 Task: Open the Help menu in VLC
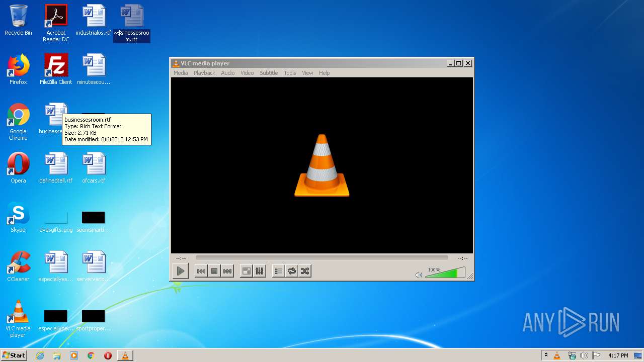click(325, 73)
